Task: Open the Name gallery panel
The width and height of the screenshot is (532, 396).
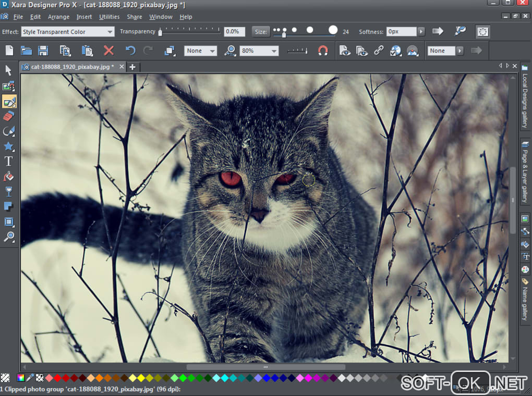Action: click(525, 300)
